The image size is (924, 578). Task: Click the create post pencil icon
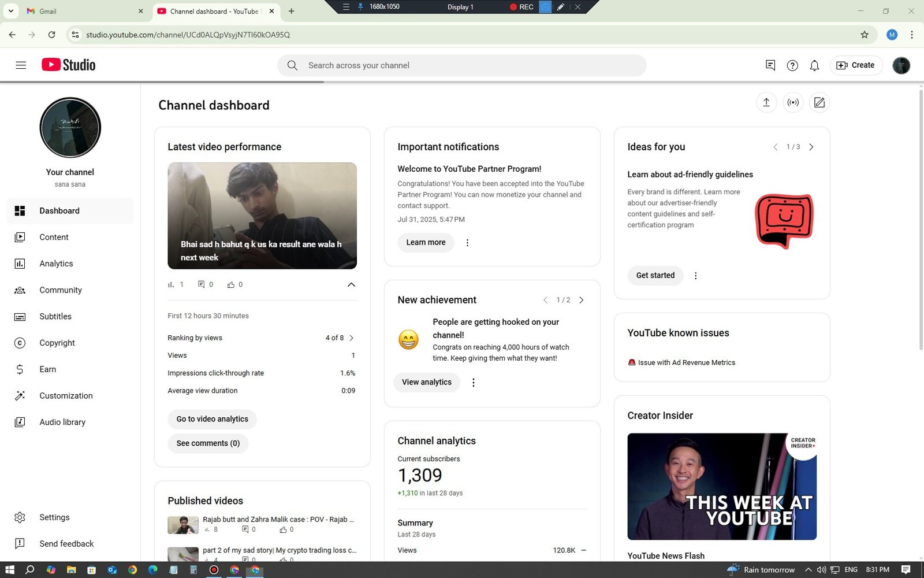click(x=819, y=102)
